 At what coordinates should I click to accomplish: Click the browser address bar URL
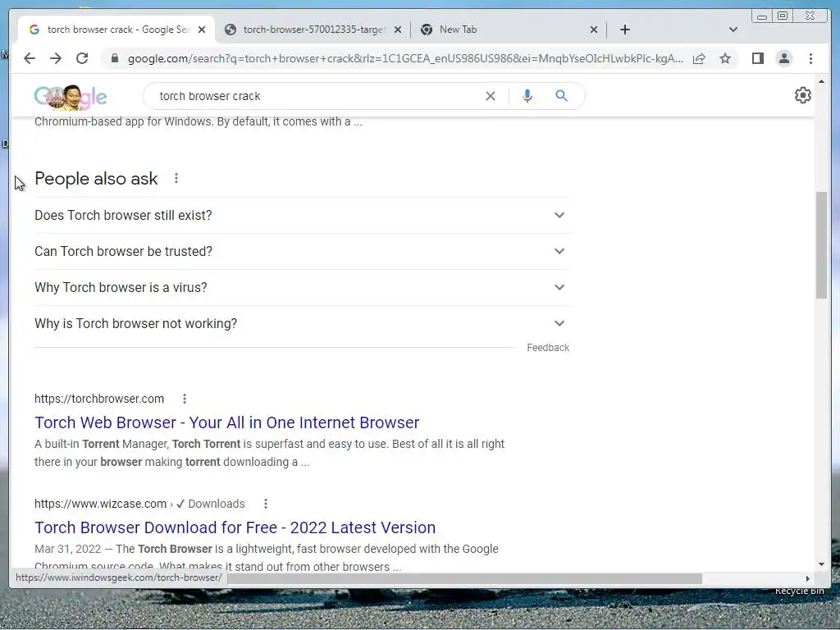405,58
